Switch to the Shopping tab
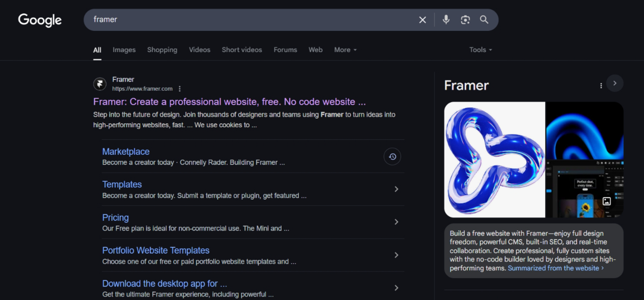This screenshot has height=300, width=644. pos(162,50)
